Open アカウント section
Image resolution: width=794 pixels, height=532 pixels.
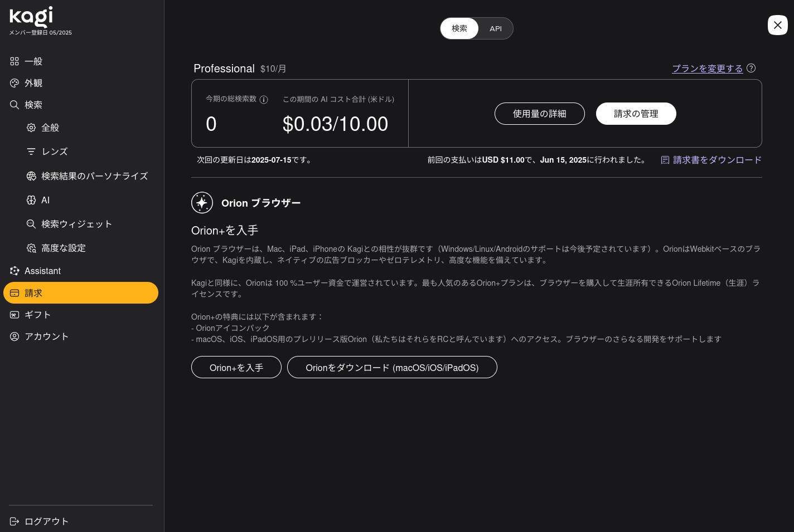tap(81, 336)
